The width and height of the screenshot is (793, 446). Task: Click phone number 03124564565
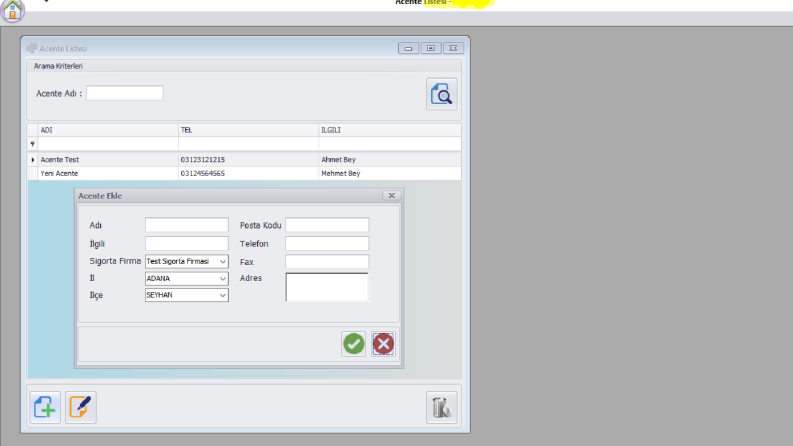click(x=203, y=173)
